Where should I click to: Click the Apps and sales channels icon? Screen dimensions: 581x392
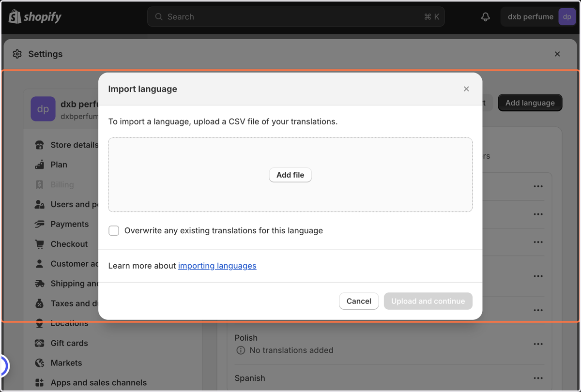tap(40, 383)
